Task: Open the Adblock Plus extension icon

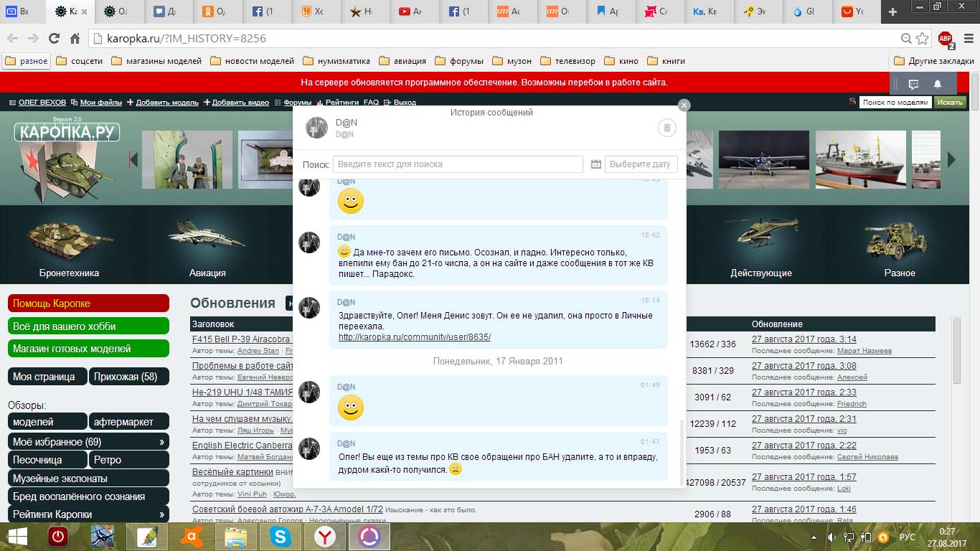Action: tap(946, 39)
